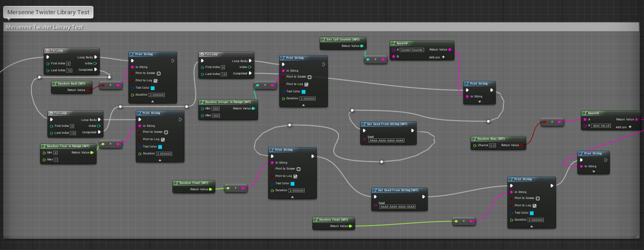The image size is (644, 250).
Task: Expand the Print String node fed by Current Counter Append
Action: (x=480, y=102)
